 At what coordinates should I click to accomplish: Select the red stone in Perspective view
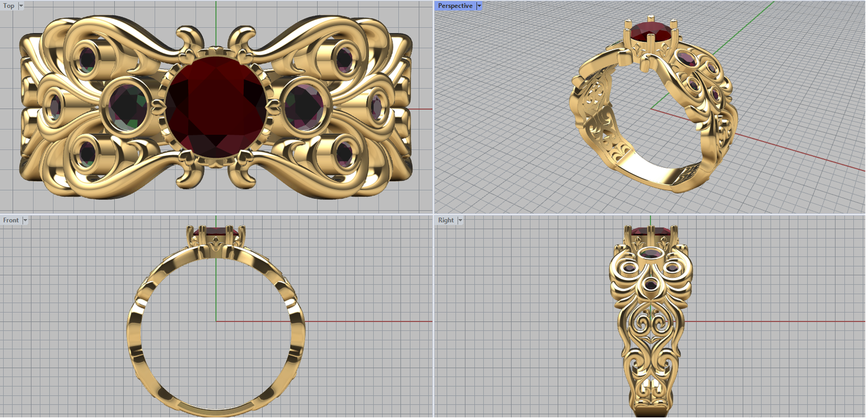(649, 31)
